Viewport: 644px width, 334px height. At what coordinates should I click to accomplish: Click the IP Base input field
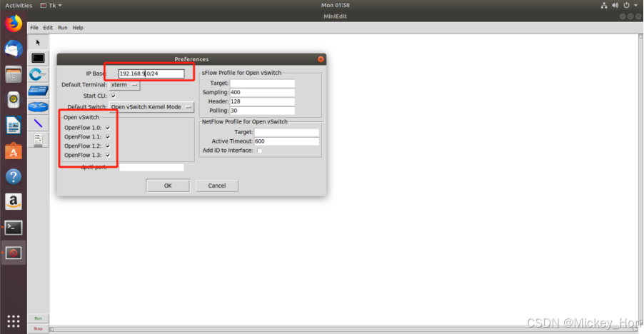click(151, 74)
